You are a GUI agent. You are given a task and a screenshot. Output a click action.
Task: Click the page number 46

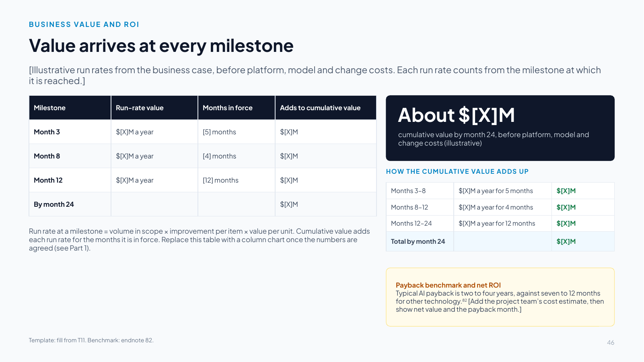click(611, 343)
